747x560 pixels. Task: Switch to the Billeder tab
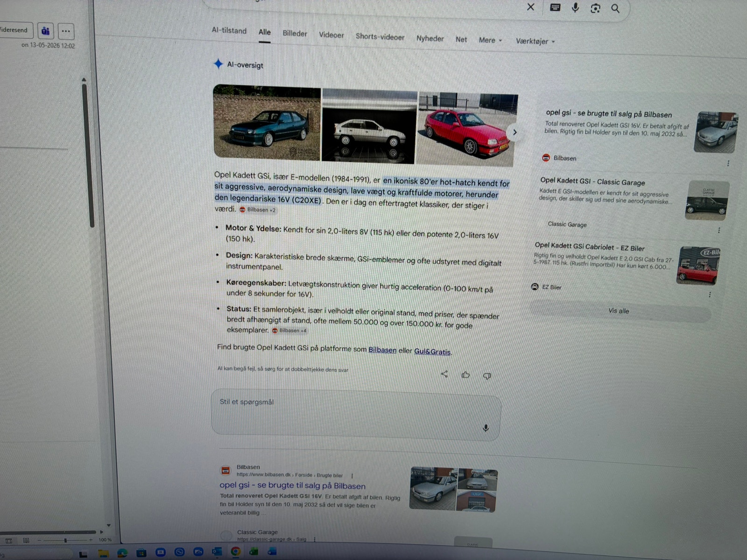click(x=295, y=34)
